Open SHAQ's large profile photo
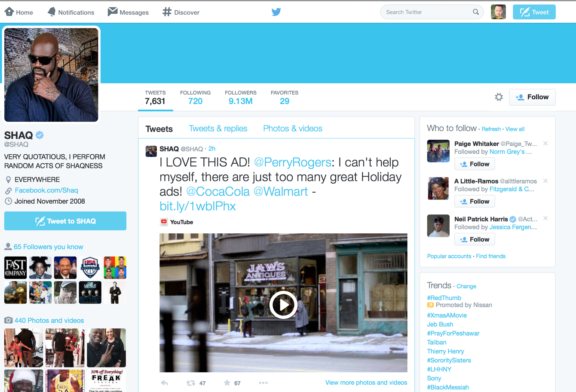 tap(51, 75)
